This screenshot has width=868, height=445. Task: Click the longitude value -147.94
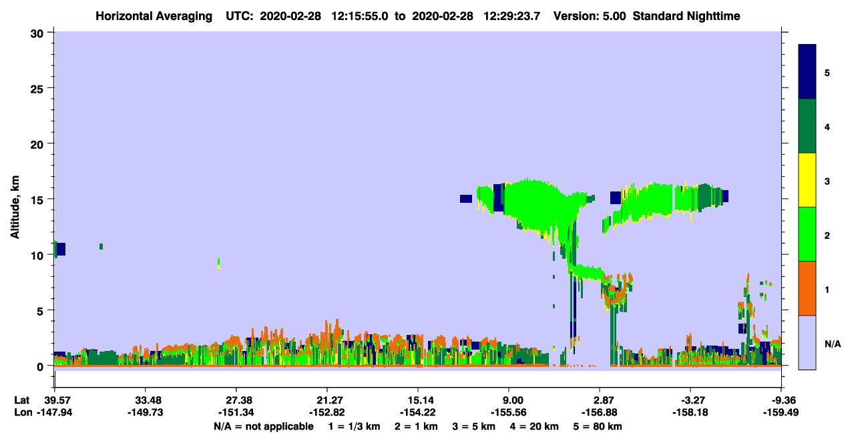pyautogui.click(x=54, y=412)
